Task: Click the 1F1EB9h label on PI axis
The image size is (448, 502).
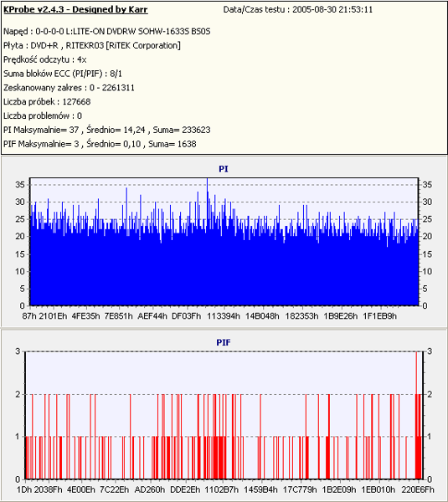Action: tap(379, 316)
